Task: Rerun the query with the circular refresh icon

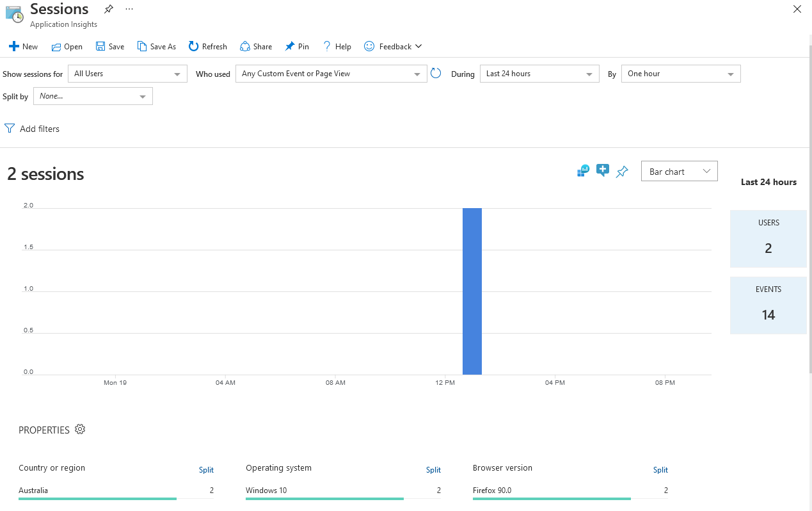Action: click(x=436, y=73)
